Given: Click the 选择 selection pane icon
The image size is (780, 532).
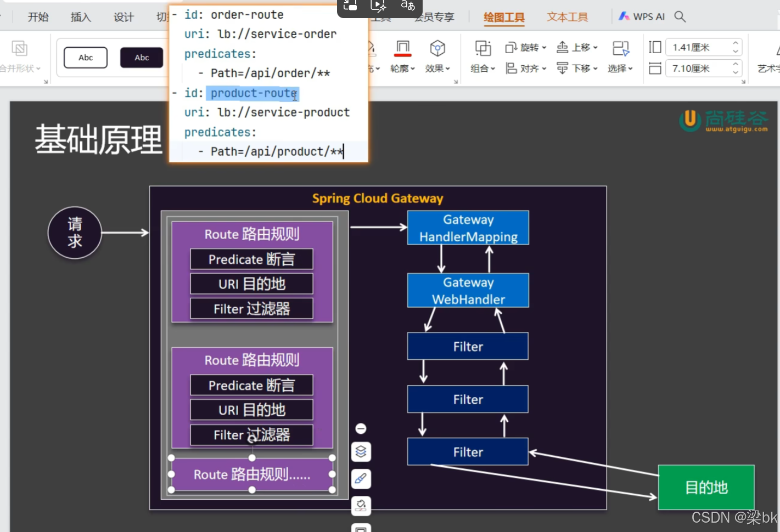Looking at the screenshot, I should pos(621,48).
